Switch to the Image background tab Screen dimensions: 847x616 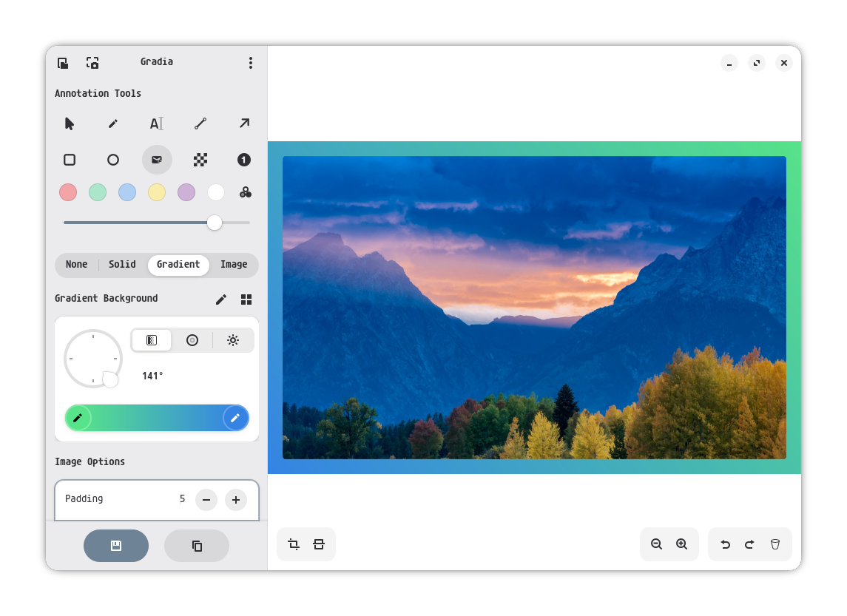(x=234, y=265)
